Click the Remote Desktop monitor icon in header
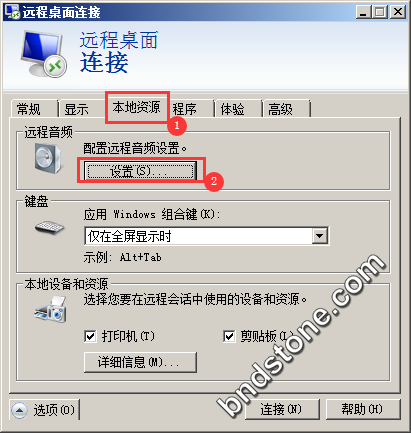Viewport: 411px width, 433px height. point(44,53)
